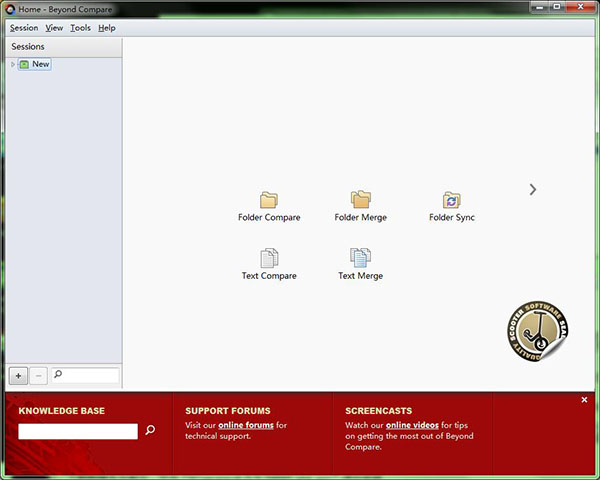Start a Folder Sync session
Viewport: 600px width, 480px height.
[451, 200]
